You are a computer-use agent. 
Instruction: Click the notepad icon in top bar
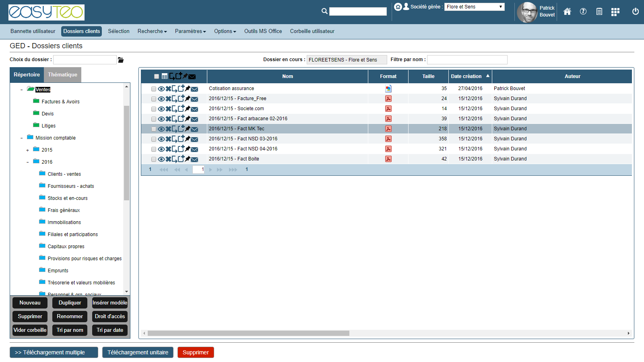[599, 12]
